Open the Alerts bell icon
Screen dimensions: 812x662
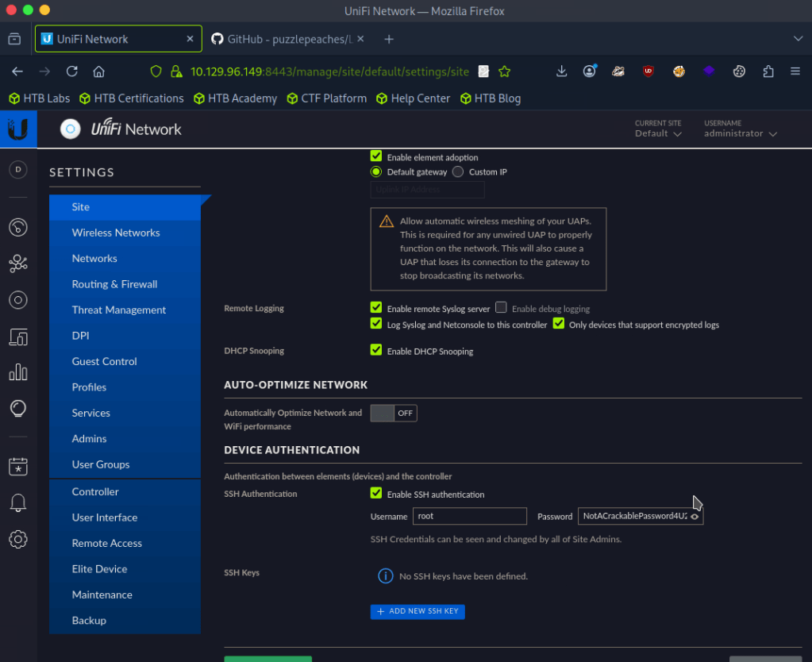pos(17,503)
